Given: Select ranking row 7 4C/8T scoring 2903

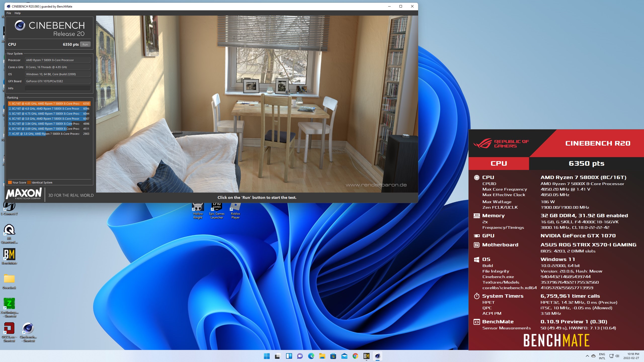Looking at the screenshot, I should tap(49, 134).
